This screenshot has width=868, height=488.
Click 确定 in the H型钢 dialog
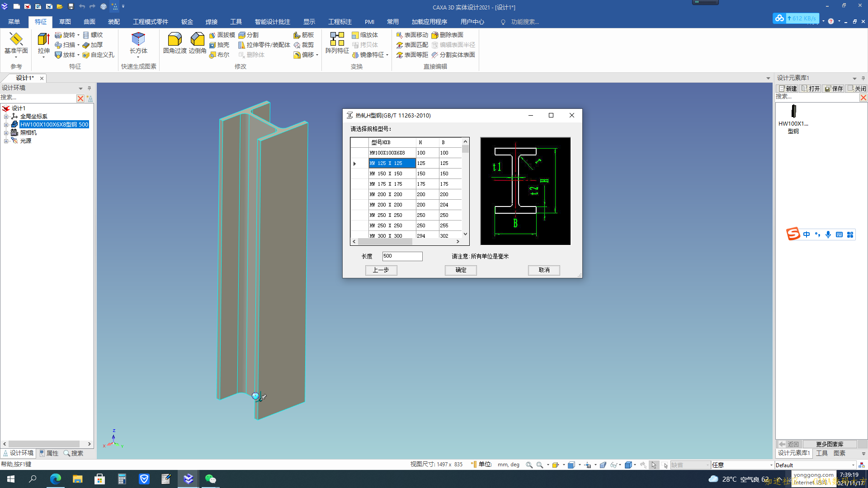pyautogui.click(x=461, y=270)
